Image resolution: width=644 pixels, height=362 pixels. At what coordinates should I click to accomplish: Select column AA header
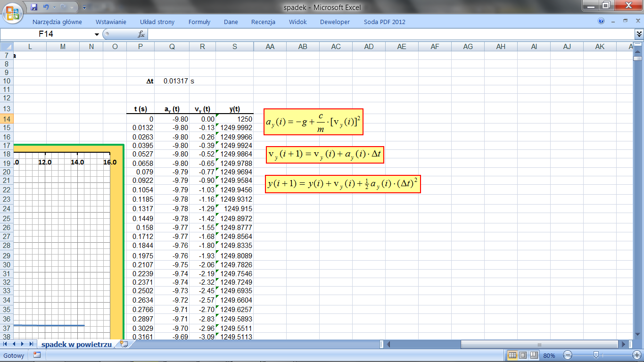270,47
